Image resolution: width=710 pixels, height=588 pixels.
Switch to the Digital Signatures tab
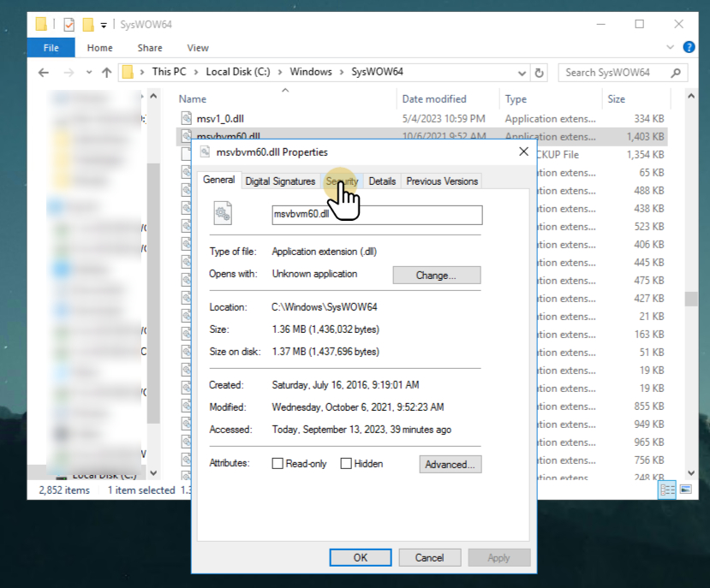coord(280,181)
